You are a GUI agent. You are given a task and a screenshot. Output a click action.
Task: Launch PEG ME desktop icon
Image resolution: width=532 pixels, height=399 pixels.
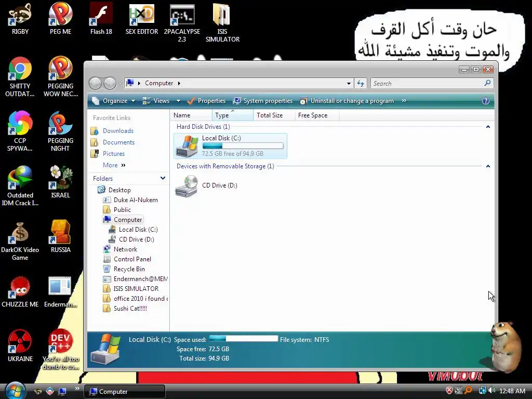60,19
